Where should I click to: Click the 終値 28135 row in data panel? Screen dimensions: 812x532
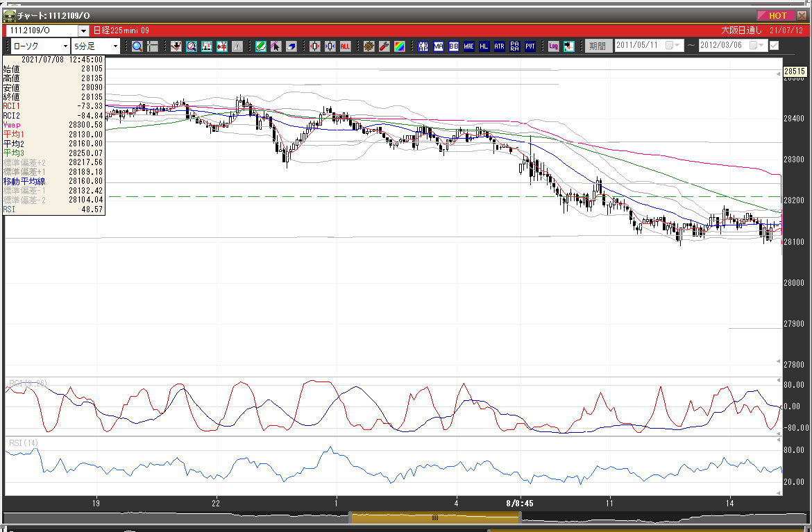53,97
